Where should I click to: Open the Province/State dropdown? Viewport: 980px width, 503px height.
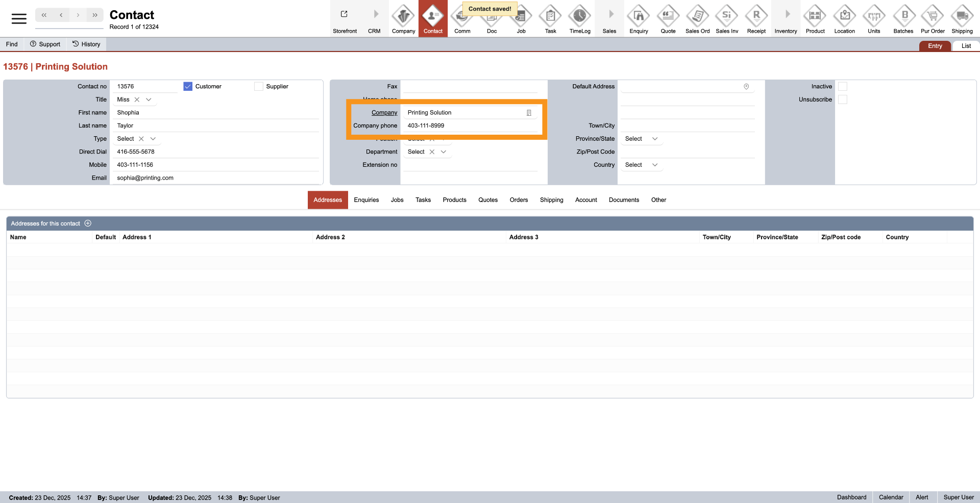point(655,139)
